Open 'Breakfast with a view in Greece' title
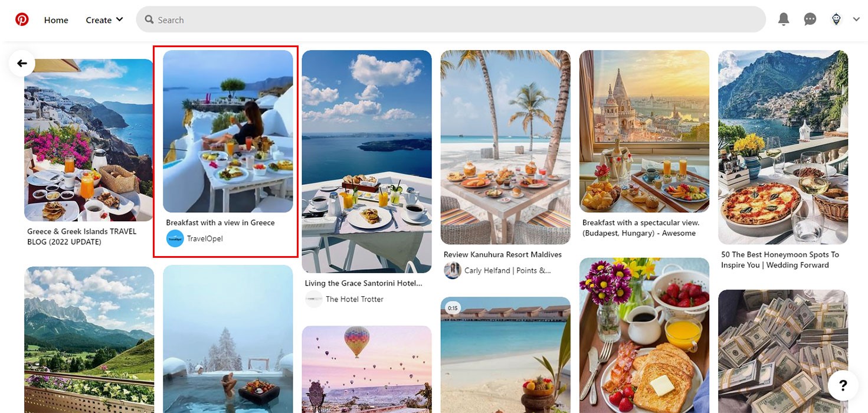The width and height of the screenshot is (868, 413). pyautogui.click(x=221, y=222)
